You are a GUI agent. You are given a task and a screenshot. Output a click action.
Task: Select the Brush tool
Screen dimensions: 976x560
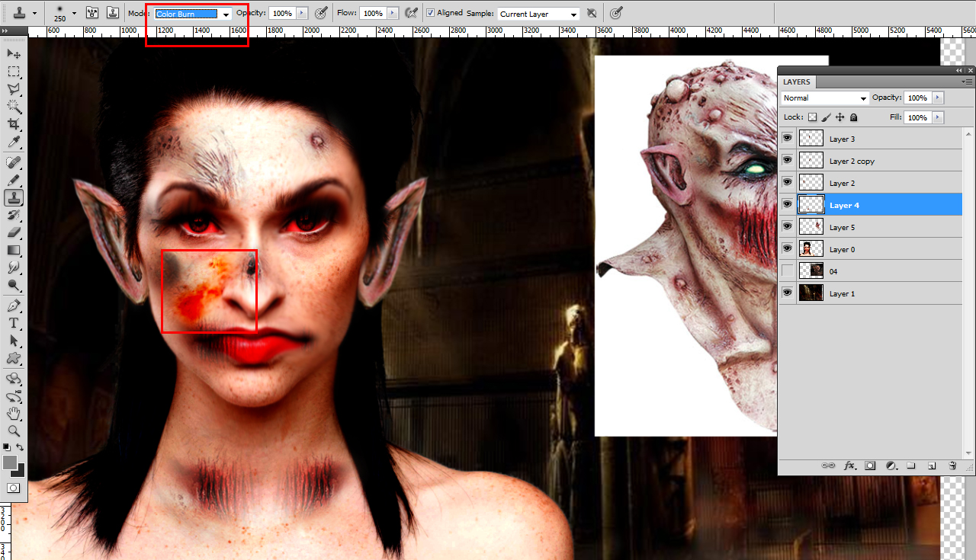14,180
